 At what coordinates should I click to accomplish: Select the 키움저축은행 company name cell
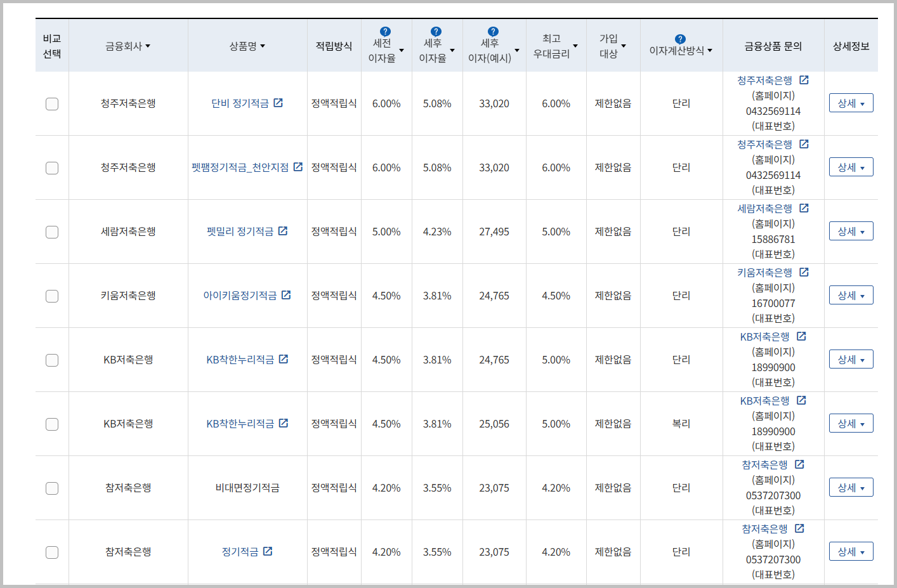[x=128, y=296]
